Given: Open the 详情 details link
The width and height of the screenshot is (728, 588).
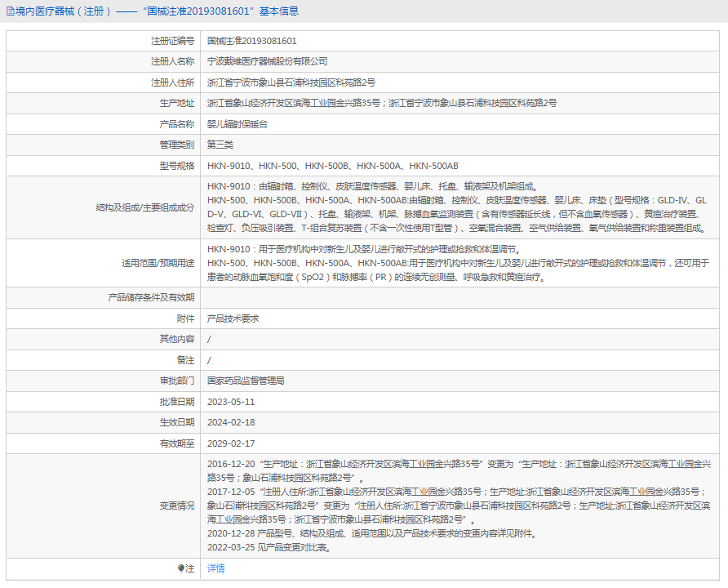Looking at the screenshot, I should [x=215, y=568].
